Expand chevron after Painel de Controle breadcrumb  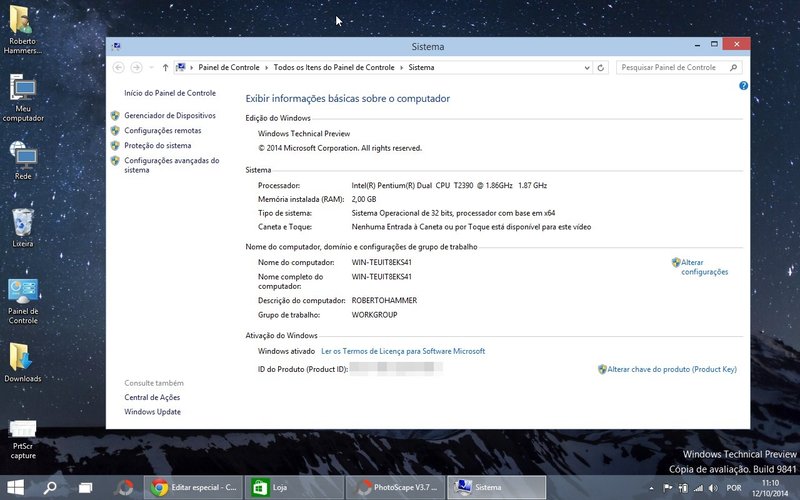pos(267,67)
